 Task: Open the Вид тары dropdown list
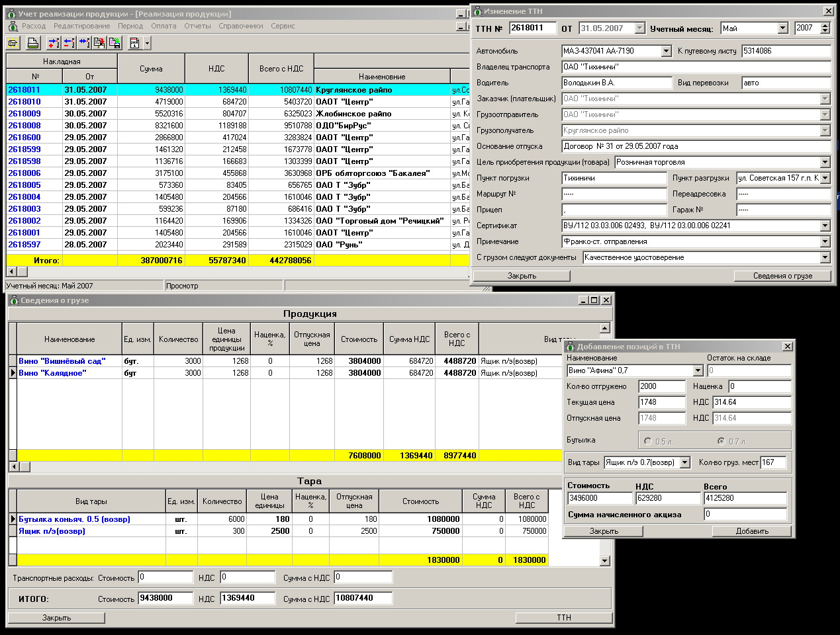click(x=684, y=463)
